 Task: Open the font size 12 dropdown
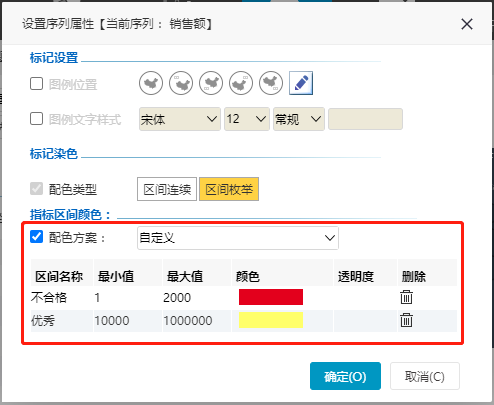[247, 119]
